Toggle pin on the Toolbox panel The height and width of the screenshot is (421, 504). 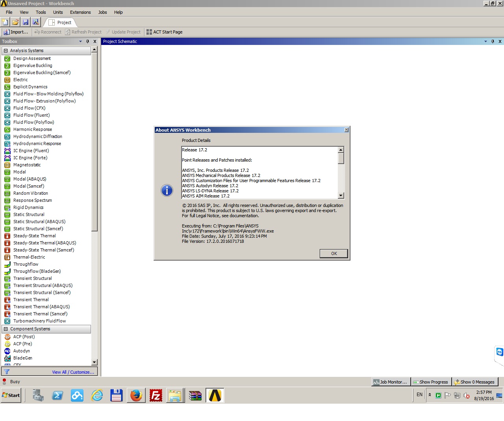coord(87,41)
